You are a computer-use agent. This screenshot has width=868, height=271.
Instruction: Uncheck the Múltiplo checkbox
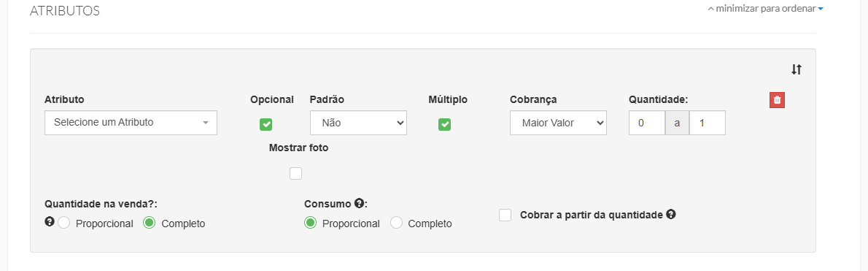(x=444, y=124)
